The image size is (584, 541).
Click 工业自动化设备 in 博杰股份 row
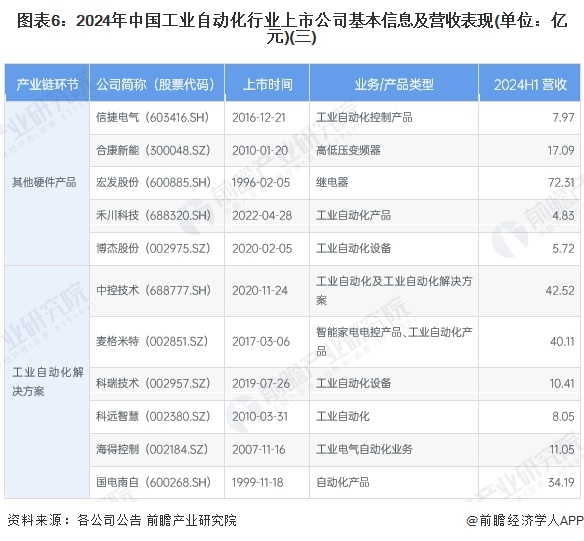pos(353,248)
